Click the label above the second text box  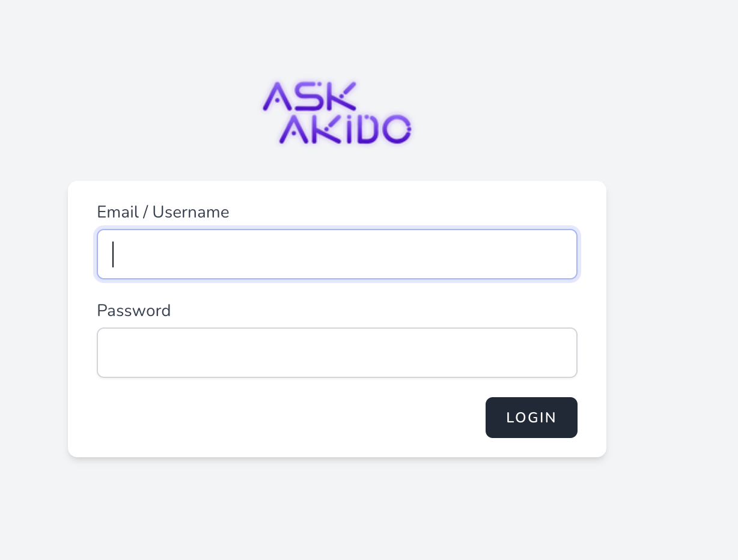[134, 311]
